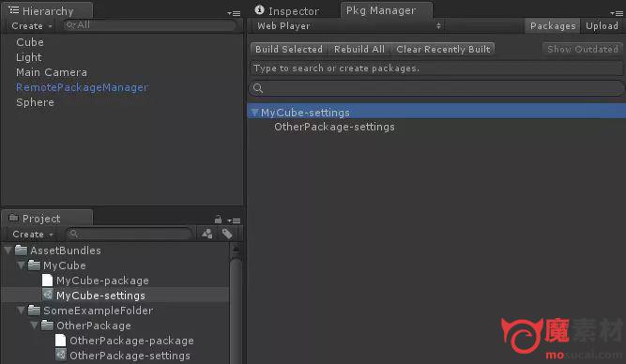Click the MyCube-settings asset icon in Project
The image size is (626, 364).
pyautogui.click(x=48, y=295)
